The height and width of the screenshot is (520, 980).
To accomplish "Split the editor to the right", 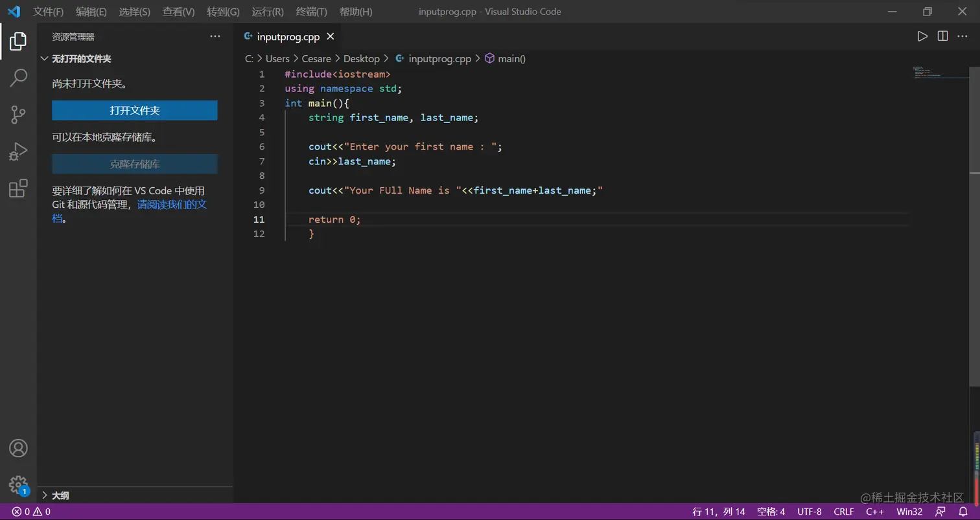I will (942, 36).
